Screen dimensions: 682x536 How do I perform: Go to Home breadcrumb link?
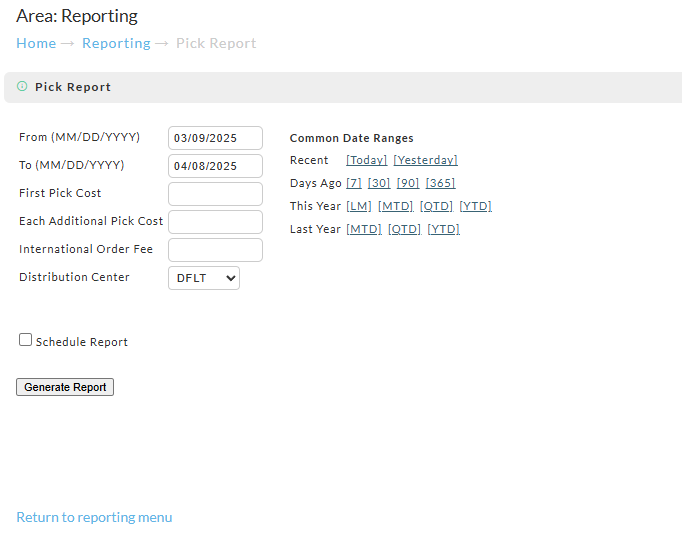pyautogui.click(x=36, y=44)
